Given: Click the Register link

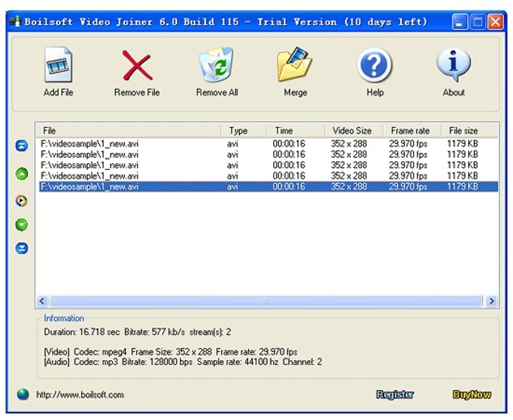Looking at the screenshot, I should coord(395,394).
